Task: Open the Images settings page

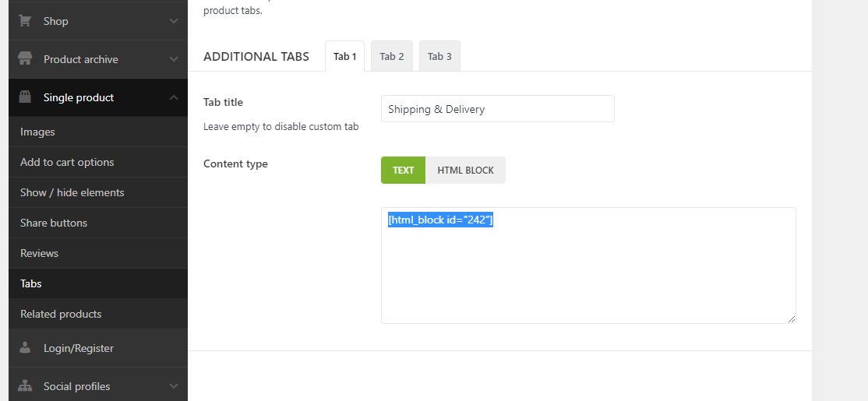Action: [37, 132]
